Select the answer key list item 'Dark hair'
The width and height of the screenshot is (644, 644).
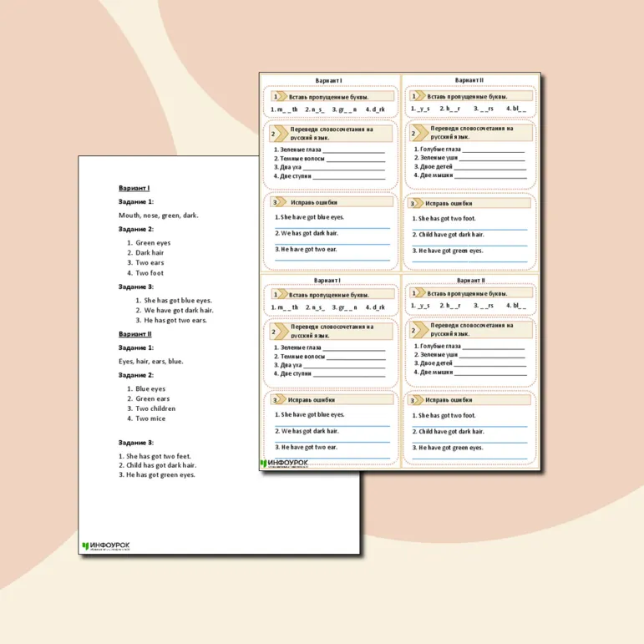(150, 252)
